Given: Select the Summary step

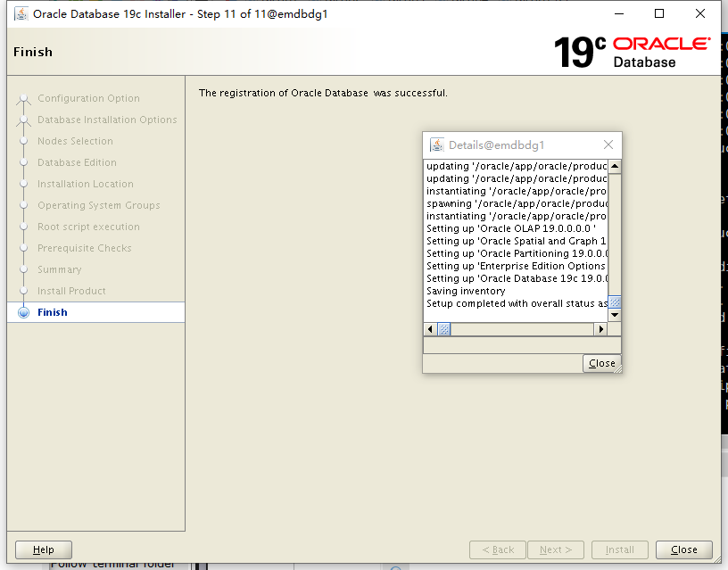Looking at the screenshot, I should (60, 269).
